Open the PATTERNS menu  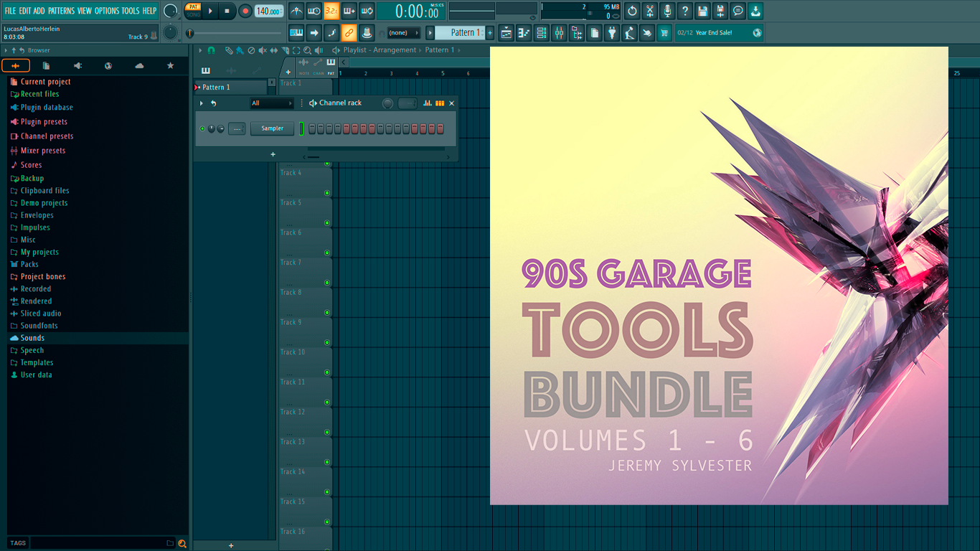point(61,11)
